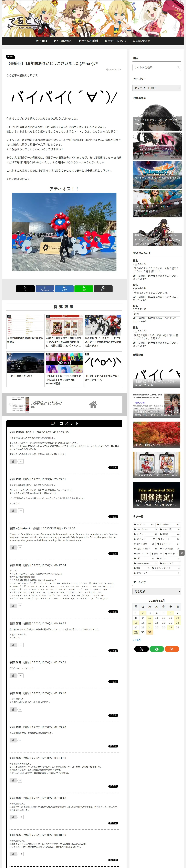Share via the Hatena B! button
This screenshot has height=868, width=186.
coord(64,288)
